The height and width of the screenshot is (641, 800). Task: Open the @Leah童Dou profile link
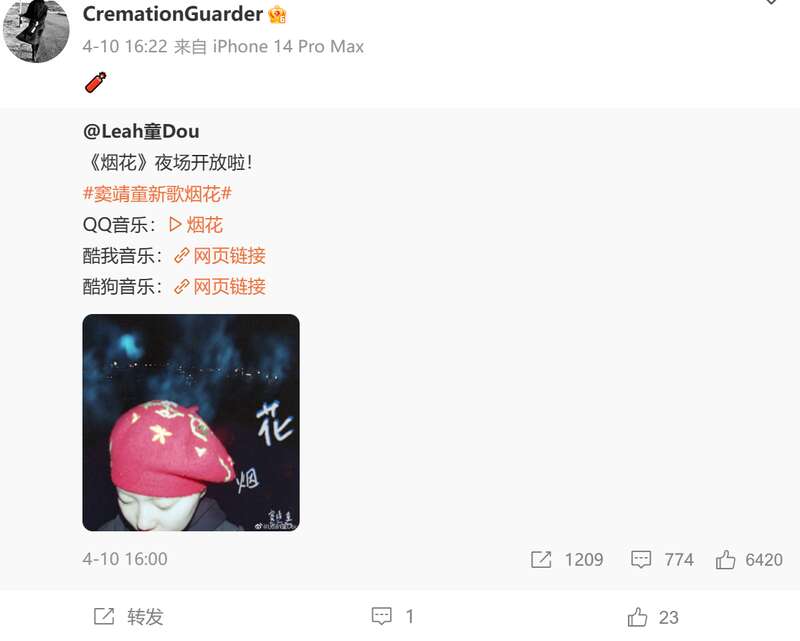(141, 131)
